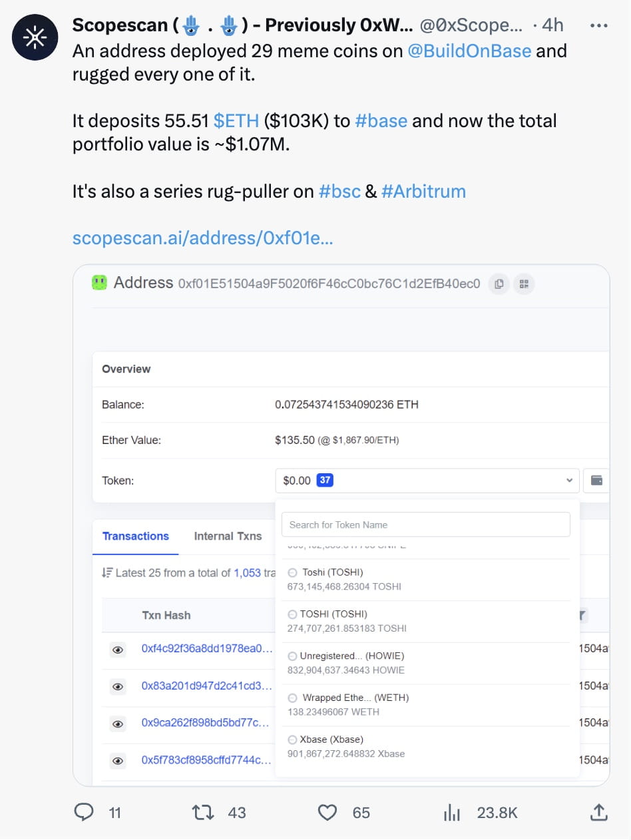Select the radio button next to Toshi (TOSHI)
The width and height of the screenshot is (631, 840).
[292, 572]
